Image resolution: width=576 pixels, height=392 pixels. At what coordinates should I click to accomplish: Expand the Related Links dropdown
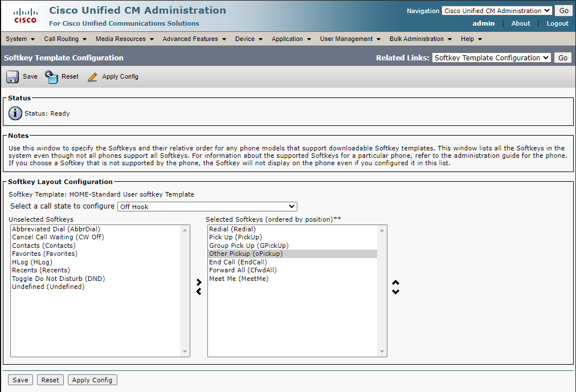(x=491, y=58)
